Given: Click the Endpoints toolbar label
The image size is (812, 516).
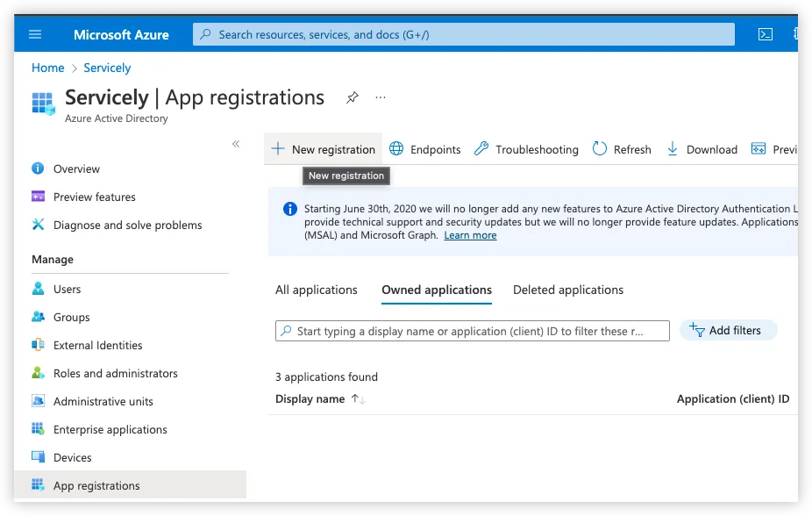Looking at the screenshot, I should pos(436,150).
